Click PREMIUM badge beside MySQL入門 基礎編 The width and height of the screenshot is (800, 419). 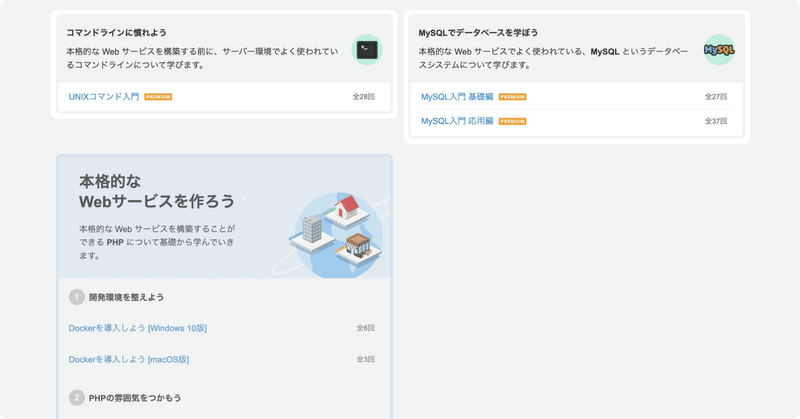click(512, 97)
